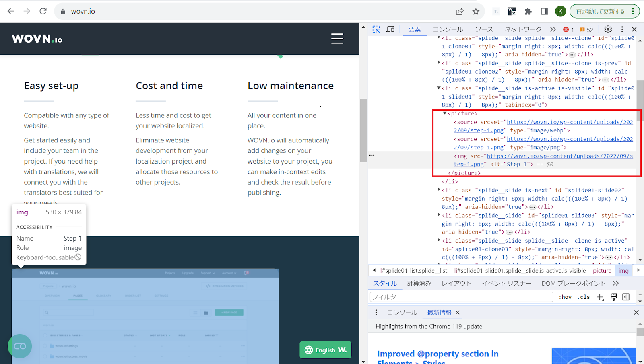Switch to the コンソール tab in DevTools

point(448,29)
